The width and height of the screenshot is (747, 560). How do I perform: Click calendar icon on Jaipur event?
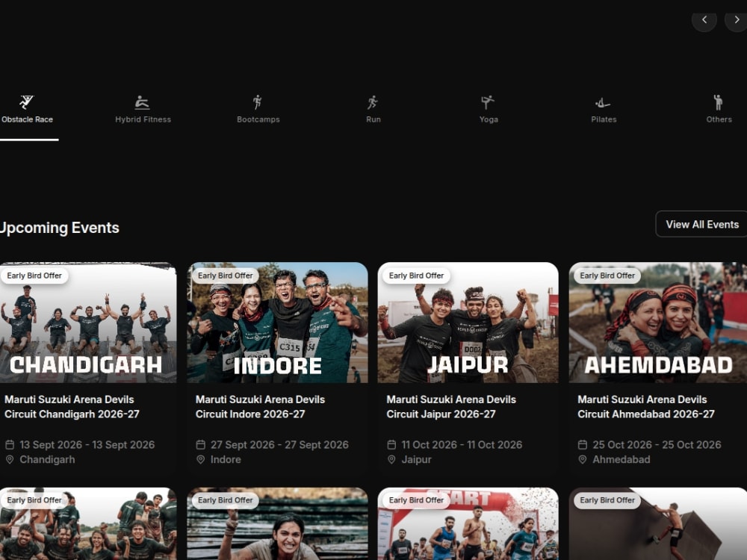391,445
